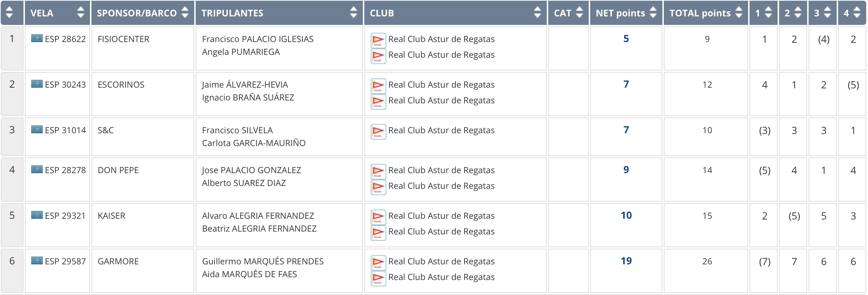Click the net score 19 for GARMORE
The image size is (868, 295).
tap(626, 261)
